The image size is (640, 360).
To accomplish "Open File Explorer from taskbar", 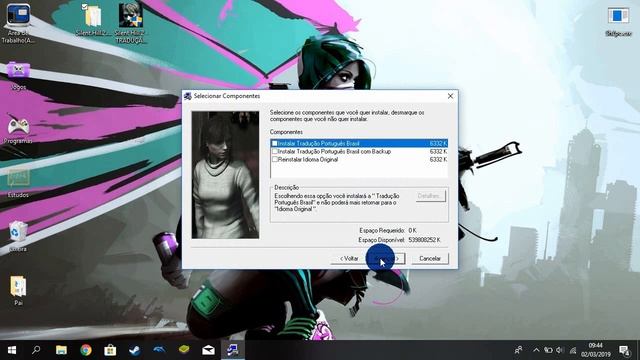I will tap(61, 350).
